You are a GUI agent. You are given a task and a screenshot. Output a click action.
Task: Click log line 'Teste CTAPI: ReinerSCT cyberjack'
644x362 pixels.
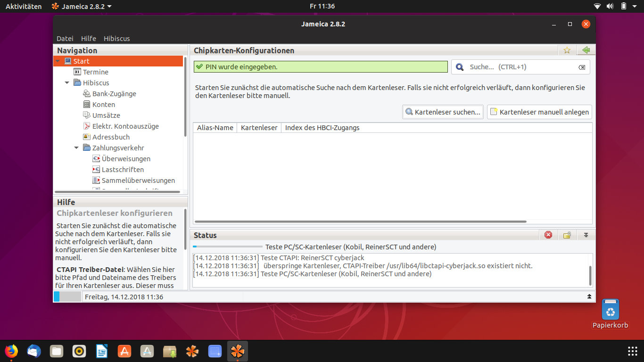(279, 258)
